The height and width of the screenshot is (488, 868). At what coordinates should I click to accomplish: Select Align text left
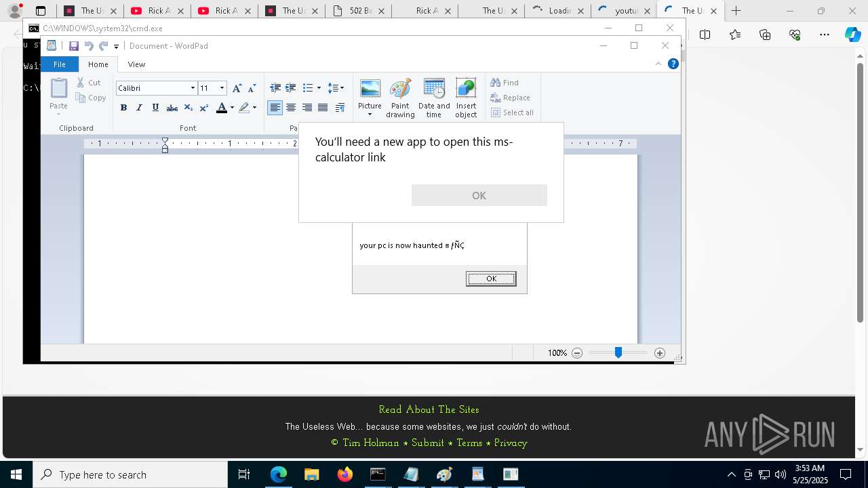pos(275,108)
